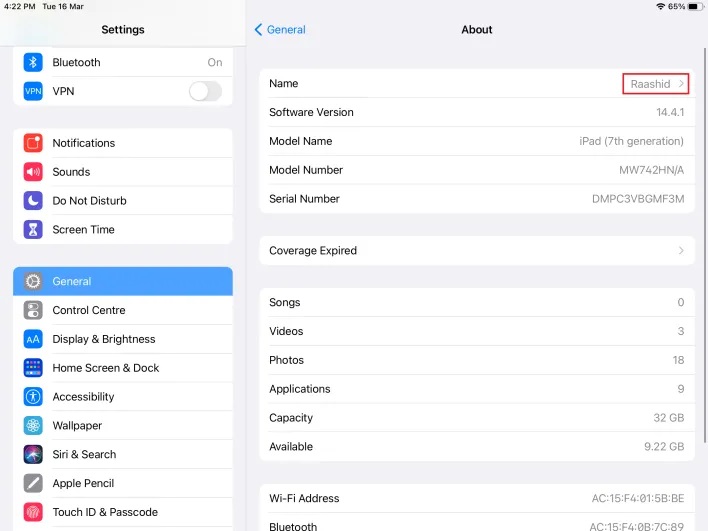
Task: Tap the Wallpaper flower icon
Action: tap(33, 426)
